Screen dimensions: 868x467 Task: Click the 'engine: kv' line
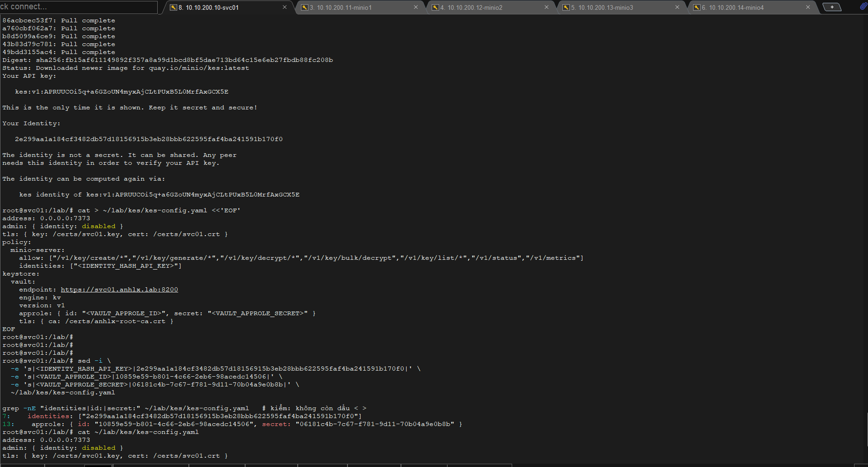(40, 298)
